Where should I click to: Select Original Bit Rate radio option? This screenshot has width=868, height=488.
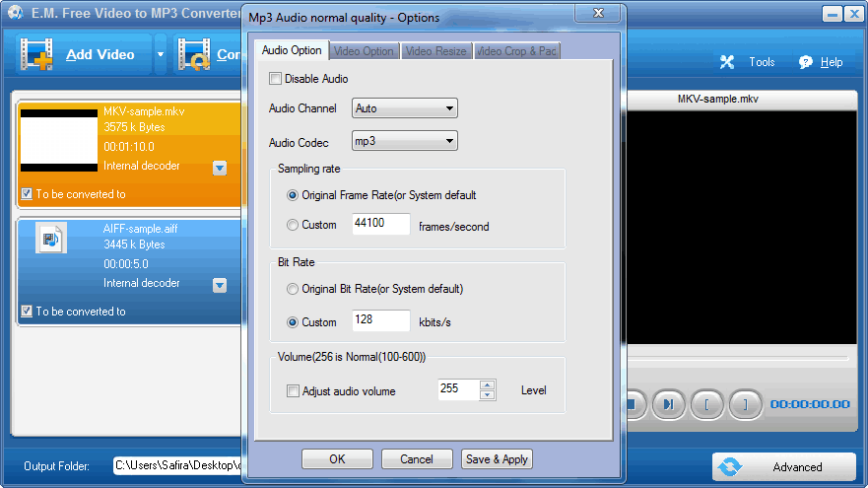293,289
